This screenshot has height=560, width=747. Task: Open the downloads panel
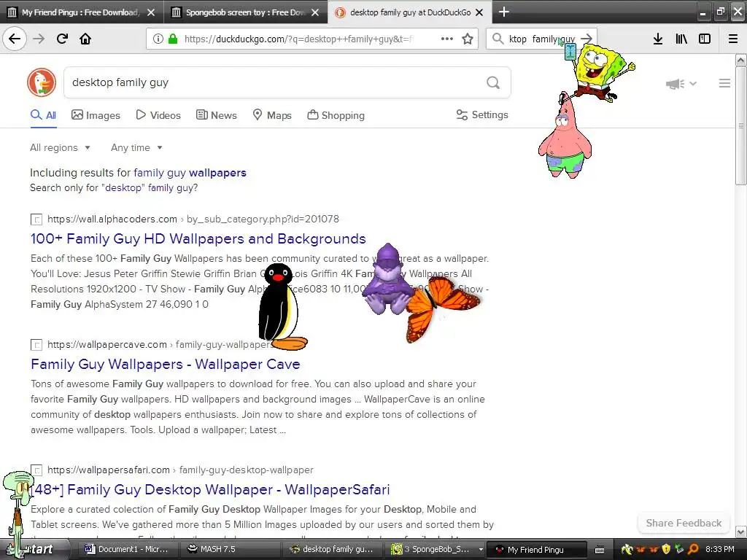[658, 39]
